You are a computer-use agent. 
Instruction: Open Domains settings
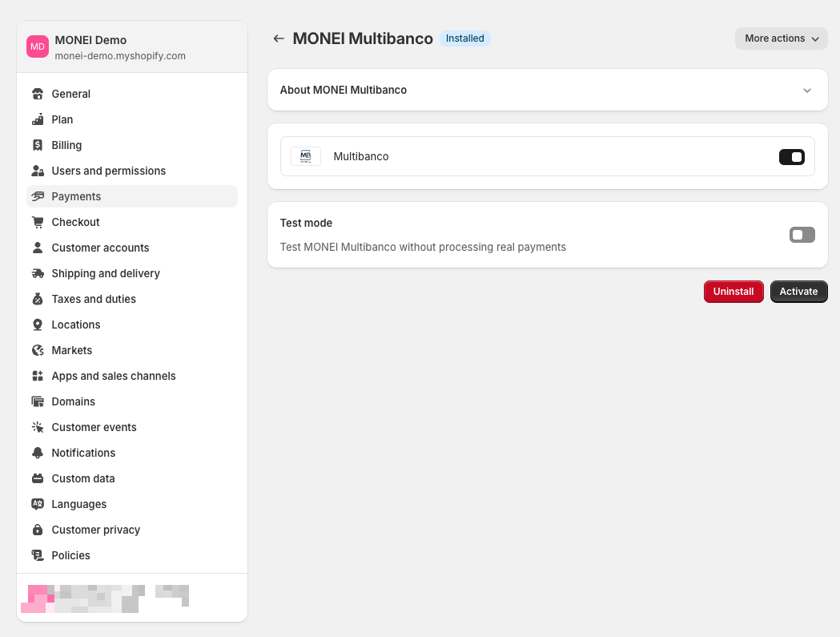[x=132, y=401]
